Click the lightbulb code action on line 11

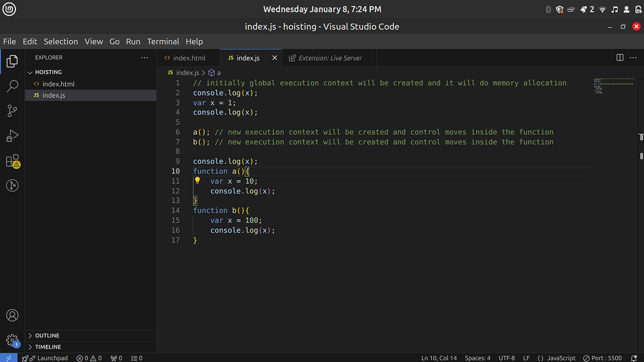(x=197, y=181)
